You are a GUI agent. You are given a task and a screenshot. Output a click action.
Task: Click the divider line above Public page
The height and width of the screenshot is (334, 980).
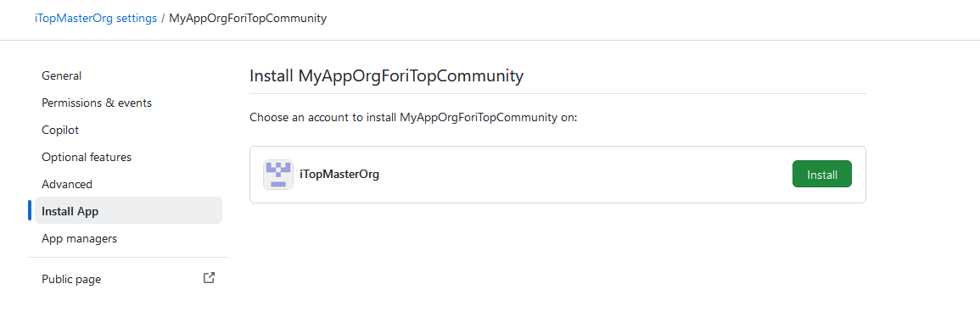(128, 257)
